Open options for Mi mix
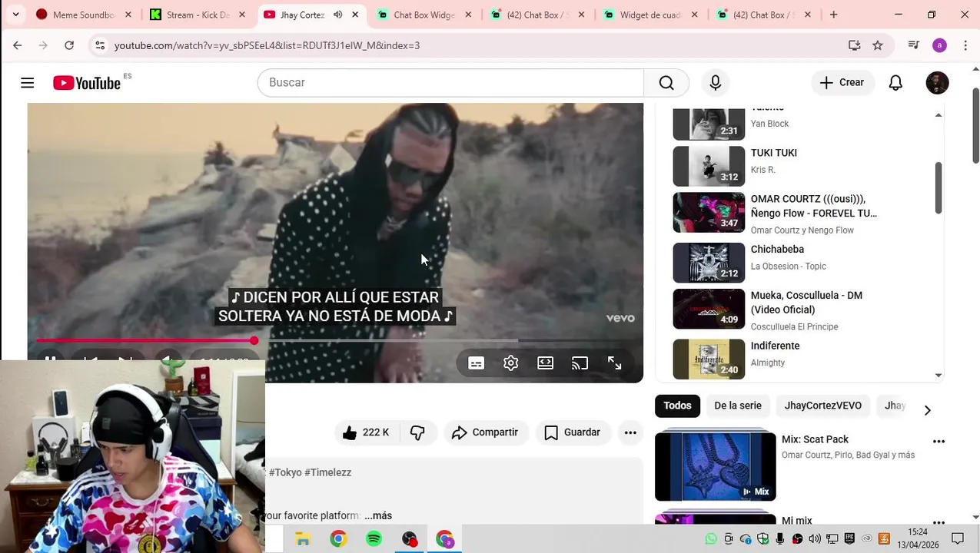Image resolution: width=980 pixels, height=553 pixels. [938, 522]
